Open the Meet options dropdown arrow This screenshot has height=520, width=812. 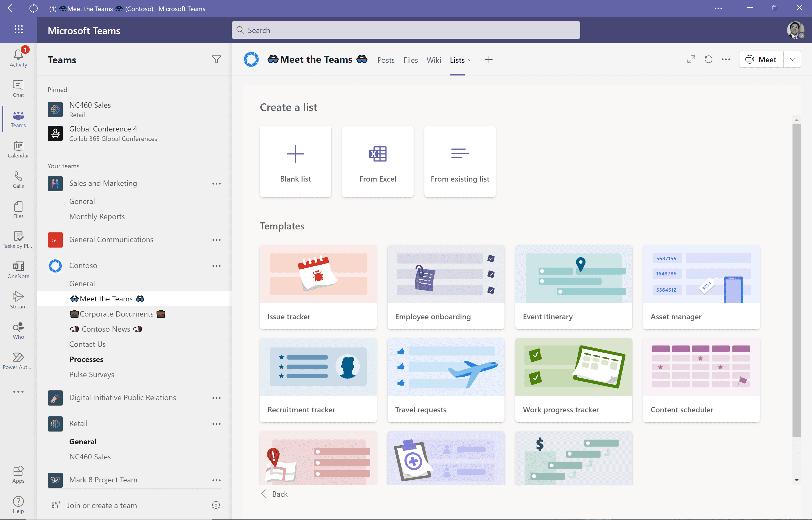point(792,60)
